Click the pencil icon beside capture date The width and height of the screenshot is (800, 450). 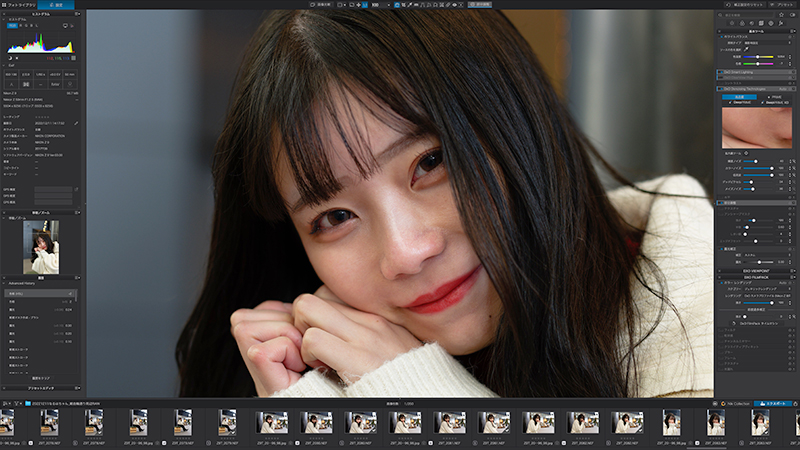pos(76,123)
